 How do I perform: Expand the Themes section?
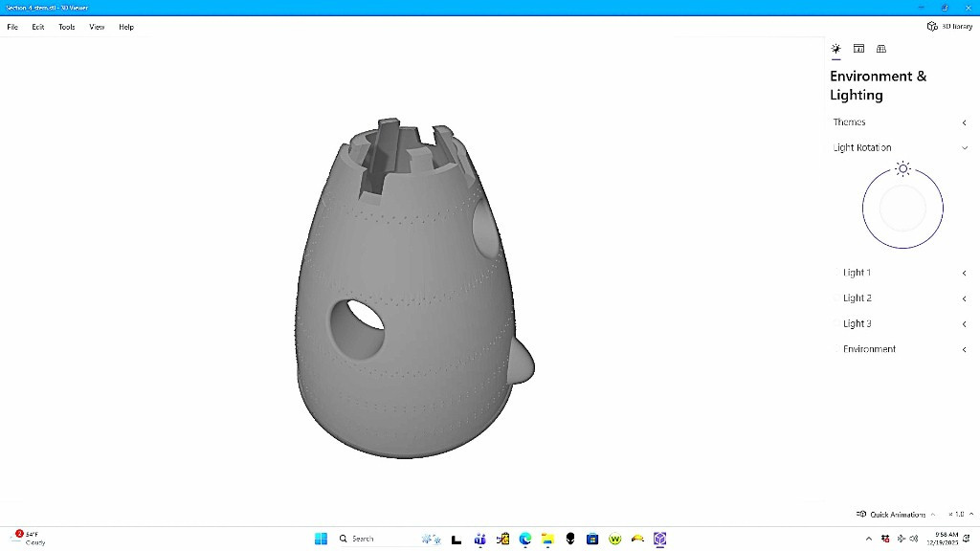(x=964, y=122)
